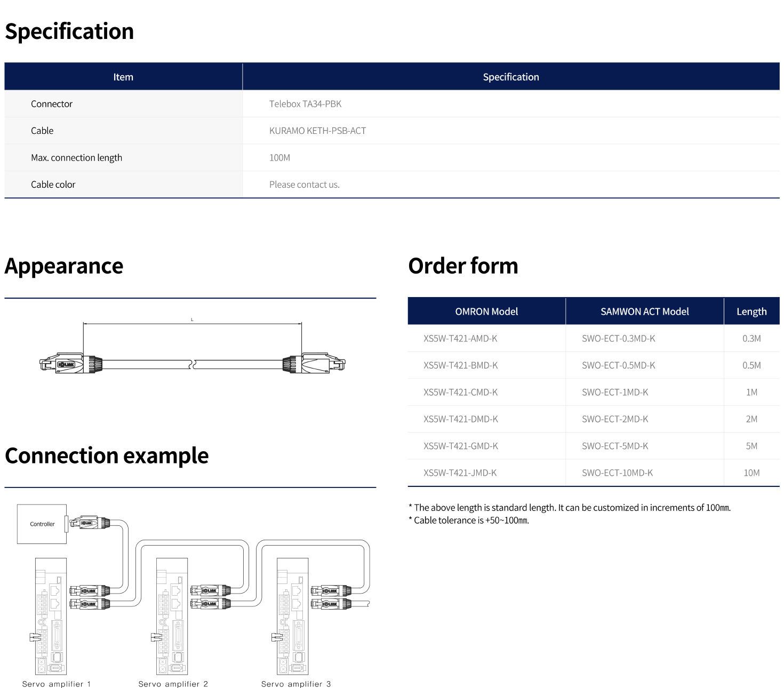
Task: Click the OMRON Model column header
Action: [486, 311]
